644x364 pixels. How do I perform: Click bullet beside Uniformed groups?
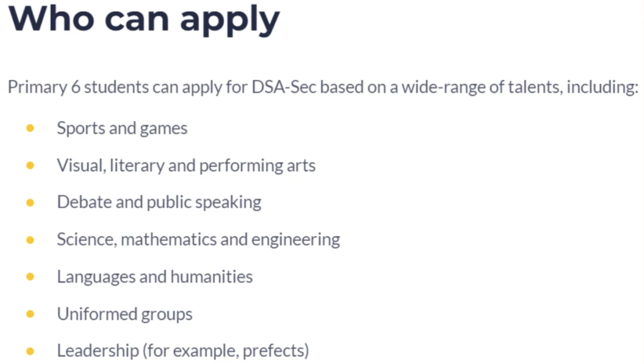tap(30, 314)
